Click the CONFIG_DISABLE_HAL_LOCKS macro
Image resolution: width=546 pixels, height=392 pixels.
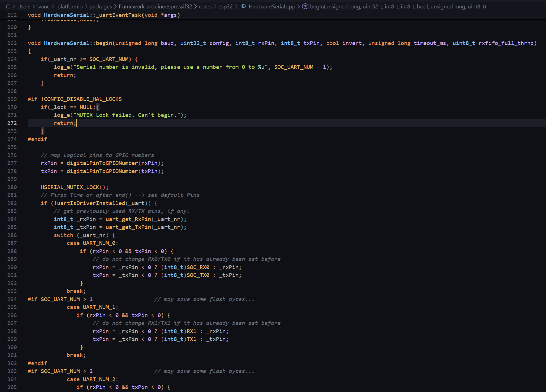[x=83, y=99]
